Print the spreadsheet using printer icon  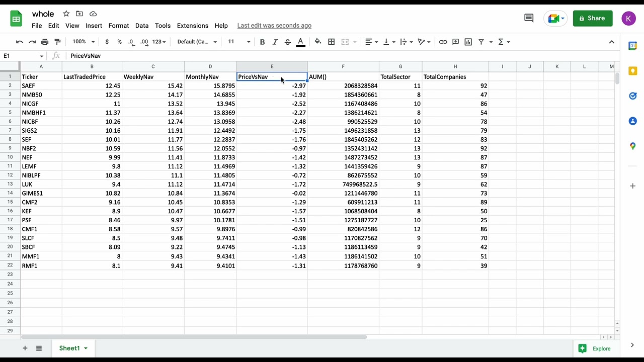pyautogui.click(x=45, y=42)
